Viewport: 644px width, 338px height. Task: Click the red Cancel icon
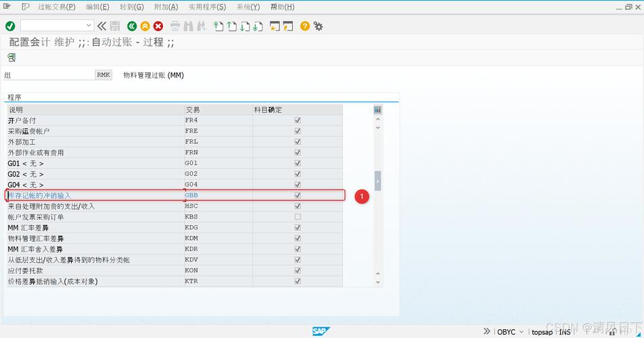pos(158,26)
